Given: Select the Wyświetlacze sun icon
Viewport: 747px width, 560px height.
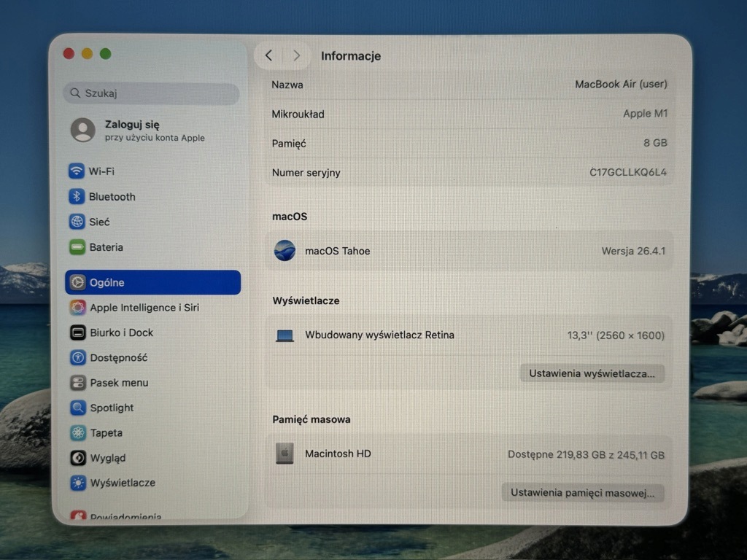Looking at the screenshot, I should (x=78, y=483).
